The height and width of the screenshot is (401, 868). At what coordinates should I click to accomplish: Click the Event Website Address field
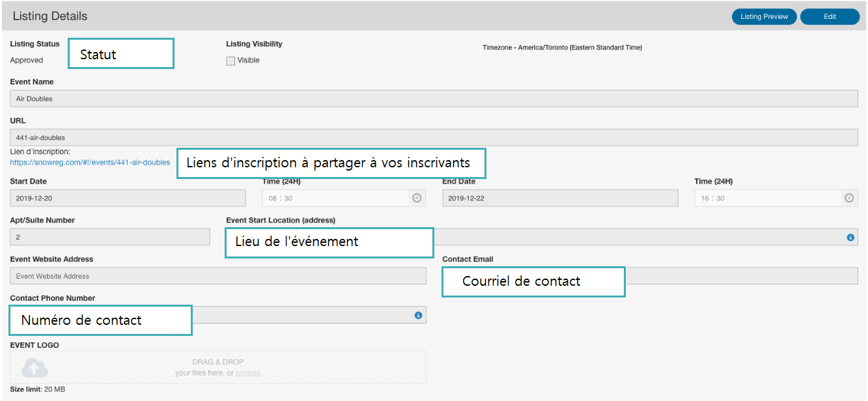218,276
